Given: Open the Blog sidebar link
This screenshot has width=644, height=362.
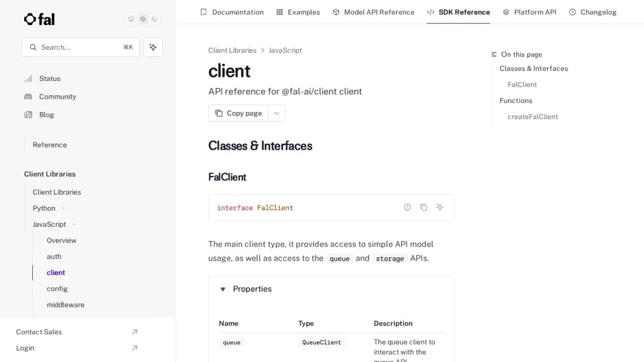Looking at the screenshot, I should [x=39, y=115].
